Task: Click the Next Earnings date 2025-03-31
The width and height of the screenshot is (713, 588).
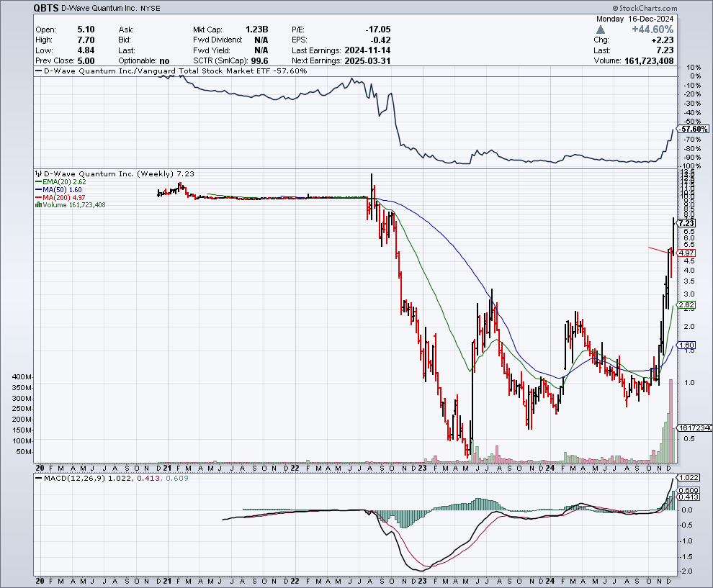Action: pos(367,61)
